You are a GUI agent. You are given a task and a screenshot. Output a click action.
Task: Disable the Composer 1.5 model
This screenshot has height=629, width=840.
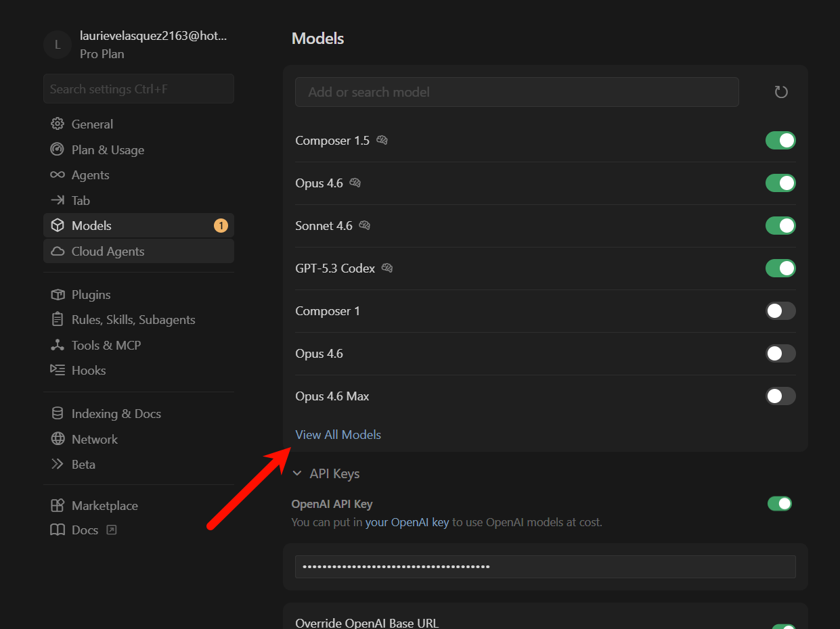tap(780, 141)
